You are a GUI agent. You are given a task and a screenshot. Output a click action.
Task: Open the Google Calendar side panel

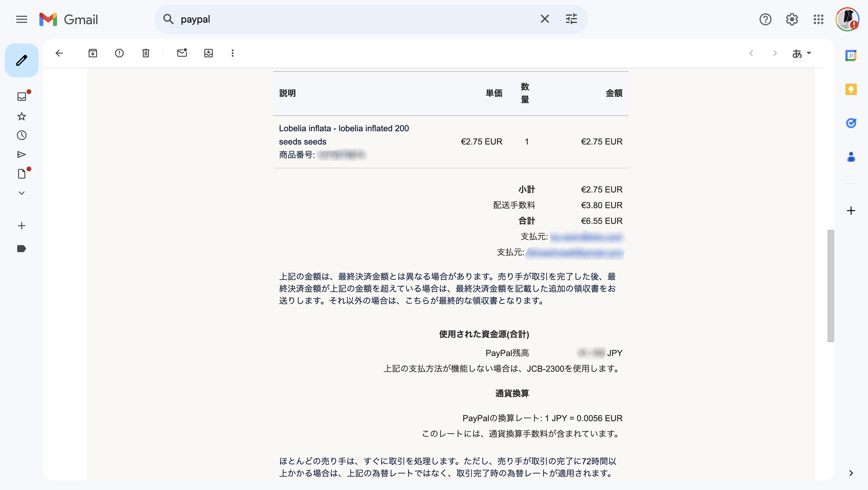pos(851,55)
